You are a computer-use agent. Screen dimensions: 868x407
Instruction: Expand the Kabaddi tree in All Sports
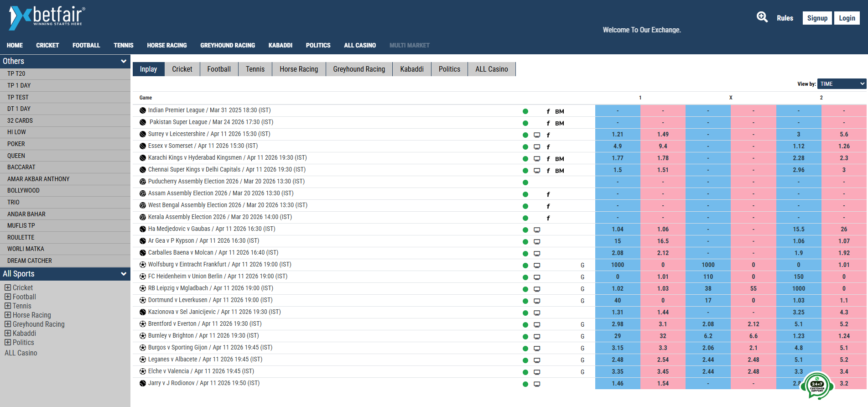[x=8, y=333]
